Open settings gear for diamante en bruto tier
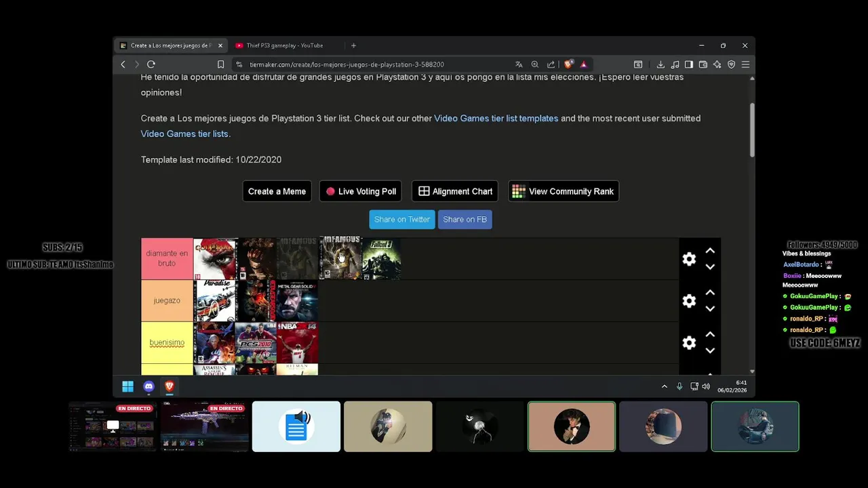Screen dimensions: 868x488 click(x=689, y=259)
